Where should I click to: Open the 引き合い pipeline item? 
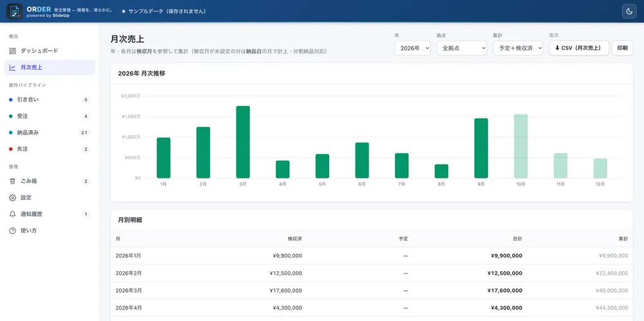click(x=50, y=100)
